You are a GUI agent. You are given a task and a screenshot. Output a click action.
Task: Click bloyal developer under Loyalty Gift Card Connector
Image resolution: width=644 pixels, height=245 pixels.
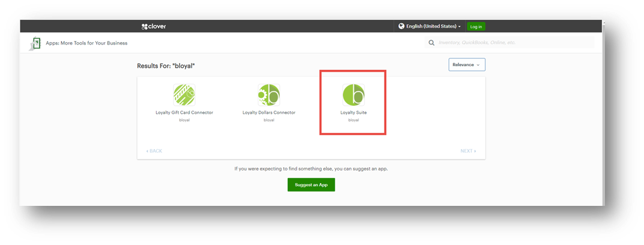pos(184,120)
